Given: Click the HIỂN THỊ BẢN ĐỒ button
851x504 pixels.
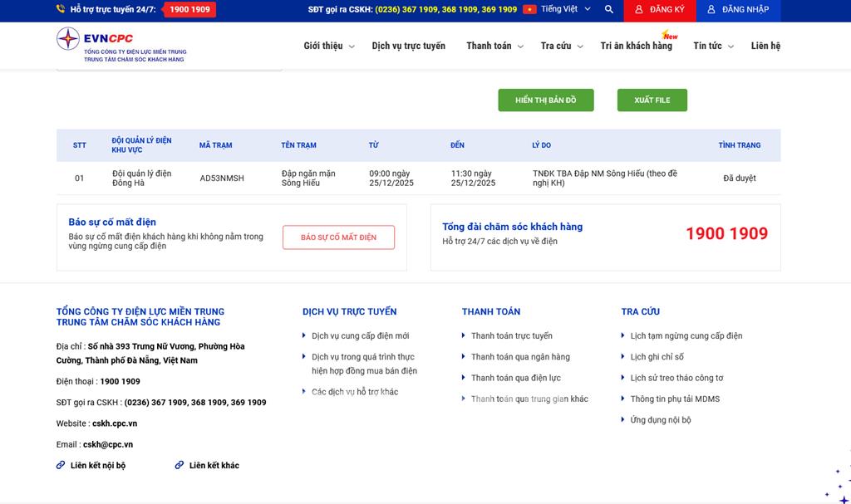Looking at the screenshot, I should (545, 100).
